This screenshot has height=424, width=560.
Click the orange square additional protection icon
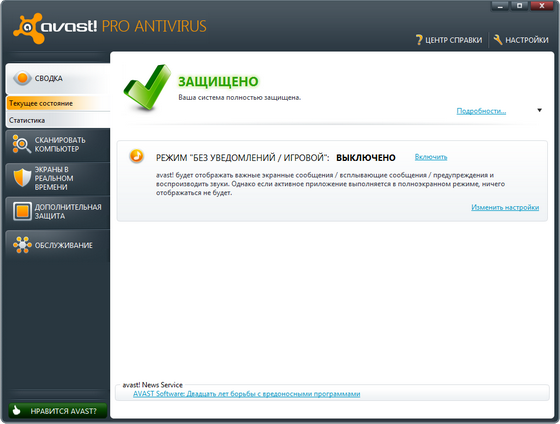(x=22, y=211)
